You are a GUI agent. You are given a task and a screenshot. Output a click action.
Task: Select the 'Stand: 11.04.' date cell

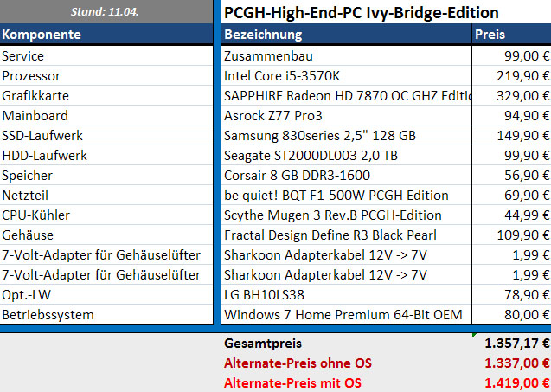[105, 11]
